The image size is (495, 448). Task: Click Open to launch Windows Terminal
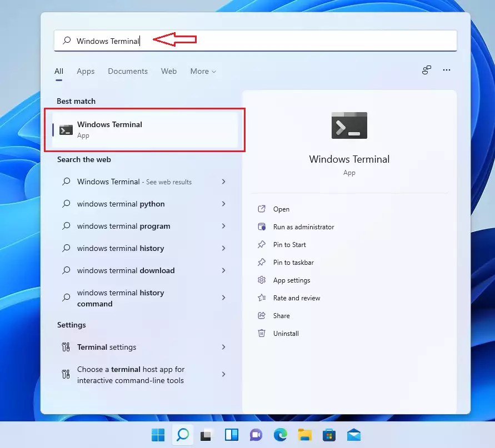pos(281,209)
